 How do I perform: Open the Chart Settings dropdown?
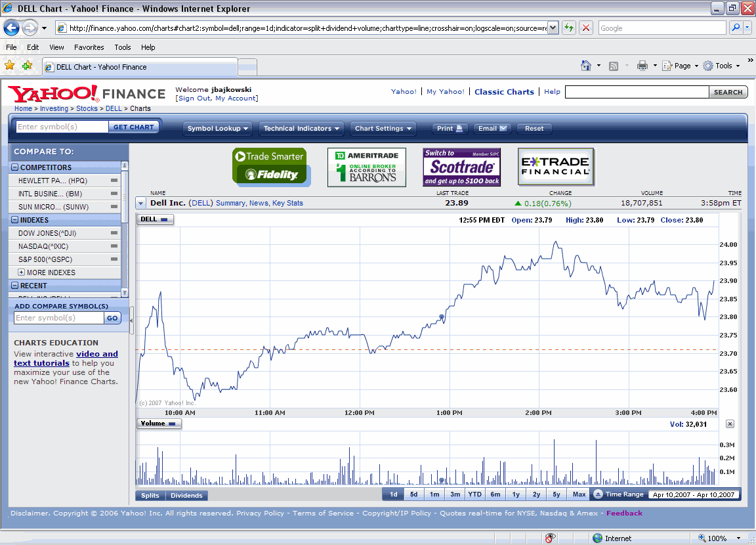click(383, 129)
